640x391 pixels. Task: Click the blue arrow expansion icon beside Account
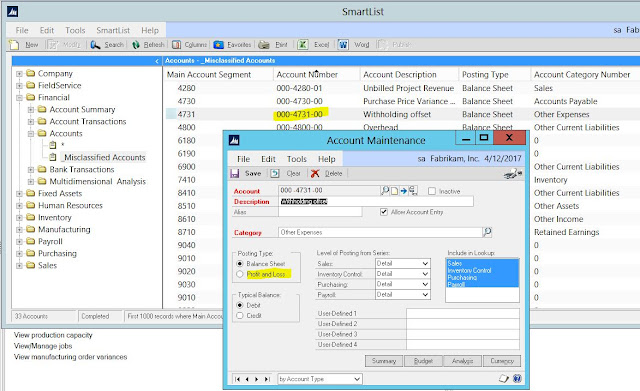point(404,191)
